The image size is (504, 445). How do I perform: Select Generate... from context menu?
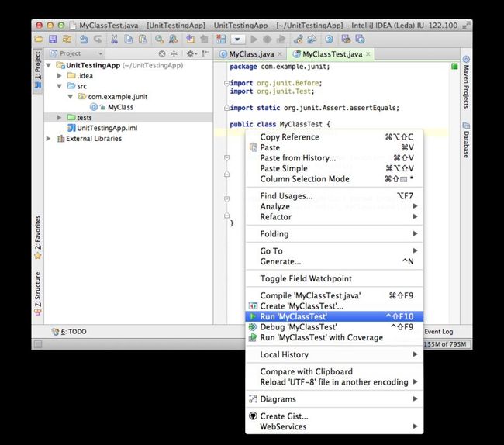tap(334, 261)
